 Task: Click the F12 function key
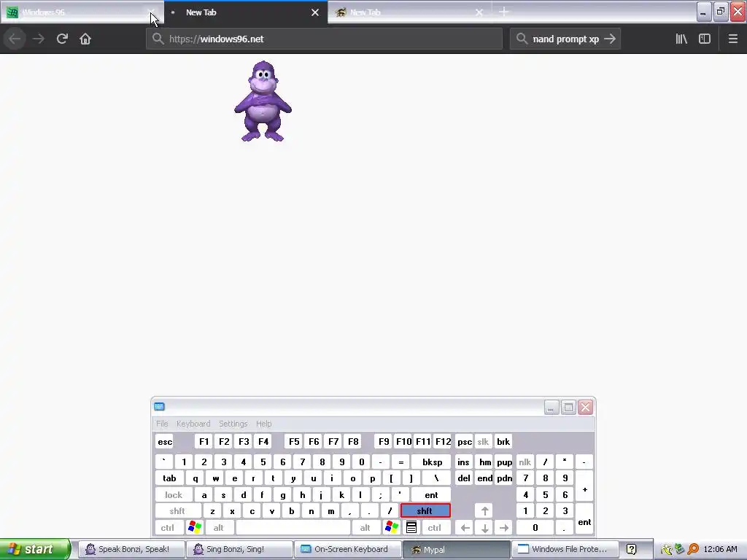pos(443,441)
